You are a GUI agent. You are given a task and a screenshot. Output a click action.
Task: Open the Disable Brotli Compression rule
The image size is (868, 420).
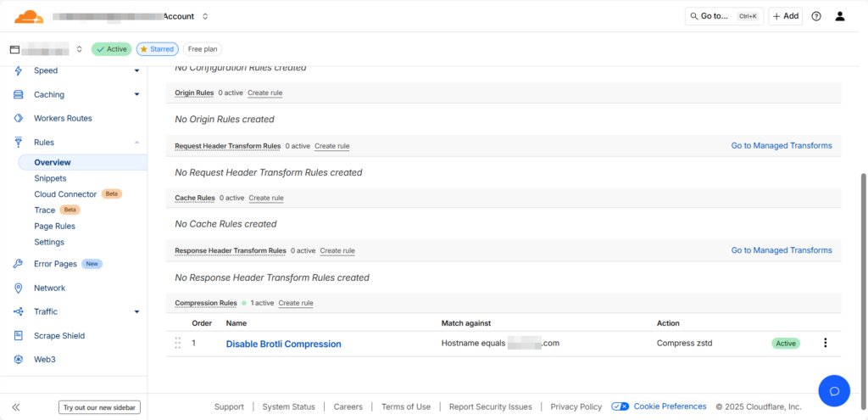point(283,344)
